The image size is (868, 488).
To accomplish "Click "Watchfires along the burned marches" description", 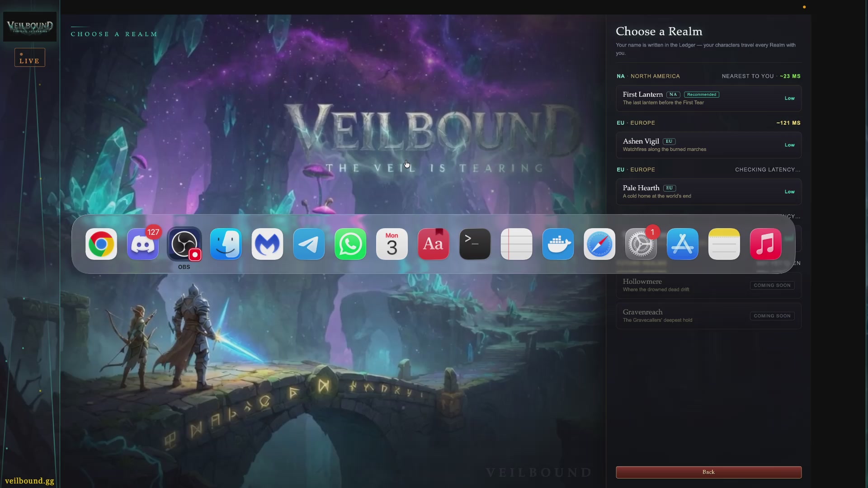I will (x=665, y=149).
